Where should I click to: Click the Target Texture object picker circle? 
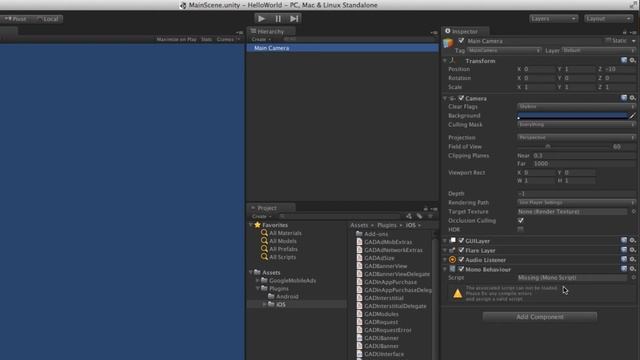[633, 211]
